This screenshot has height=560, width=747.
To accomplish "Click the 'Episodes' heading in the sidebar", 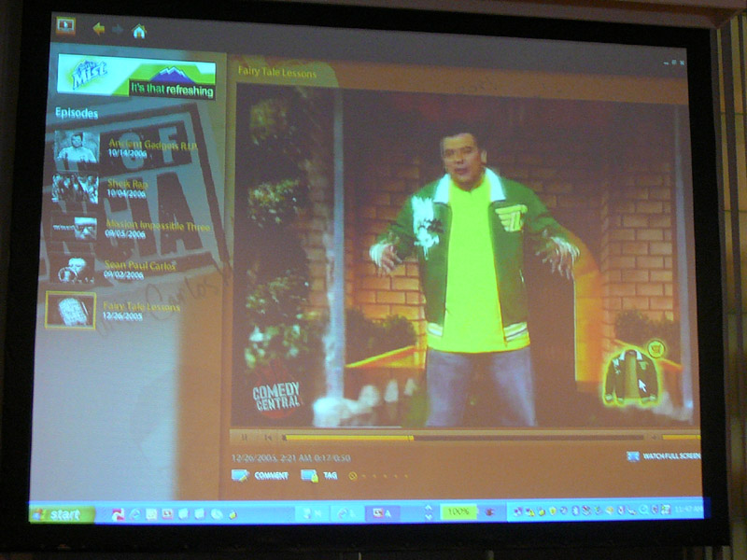I will [77, 113].
